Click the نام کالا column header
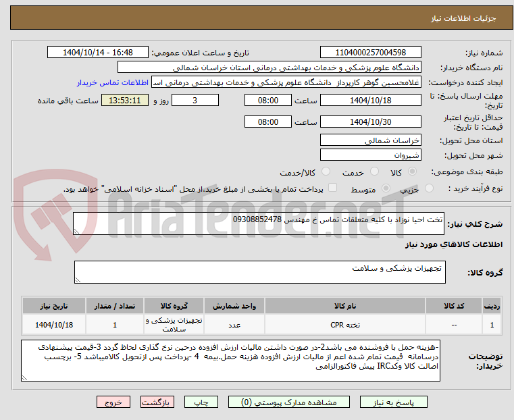 (345, 306)
